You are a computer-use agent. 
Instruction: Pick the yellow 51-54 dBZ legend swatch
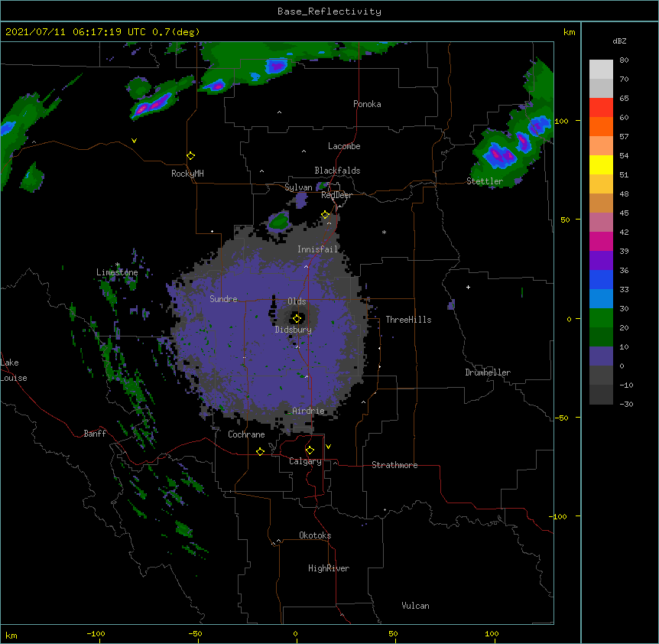point(601,164)
